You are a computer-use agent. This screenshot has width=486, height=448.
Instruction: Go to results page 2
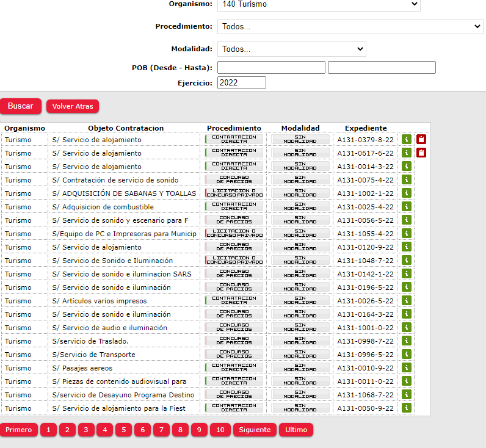67,430
